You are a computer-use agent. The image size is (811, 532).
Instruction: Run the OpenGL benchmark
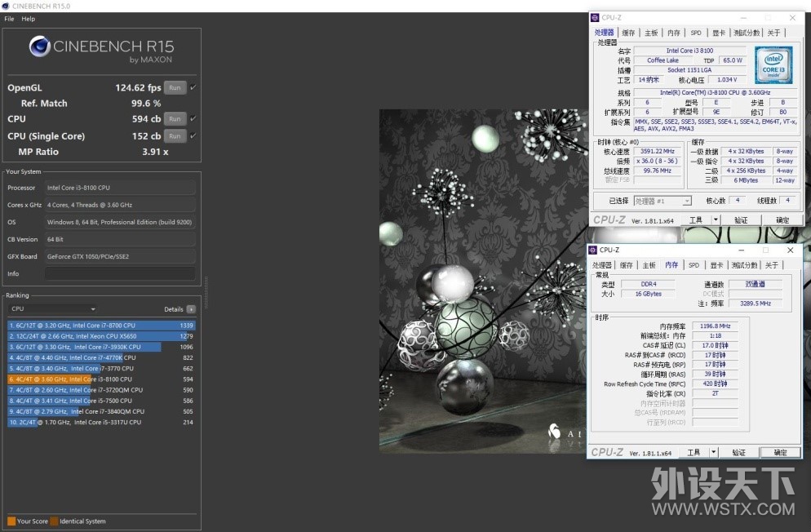175,88
